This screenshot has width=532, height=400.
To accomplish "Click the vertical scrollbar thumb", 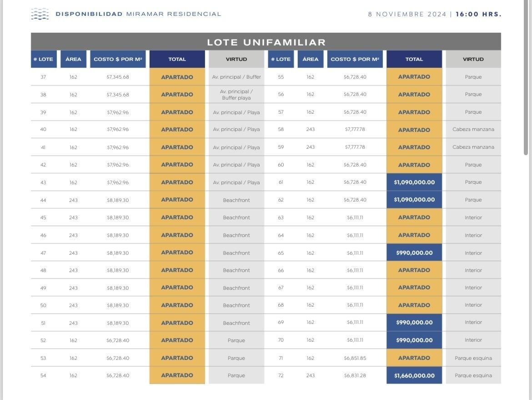I will point(526,78).
